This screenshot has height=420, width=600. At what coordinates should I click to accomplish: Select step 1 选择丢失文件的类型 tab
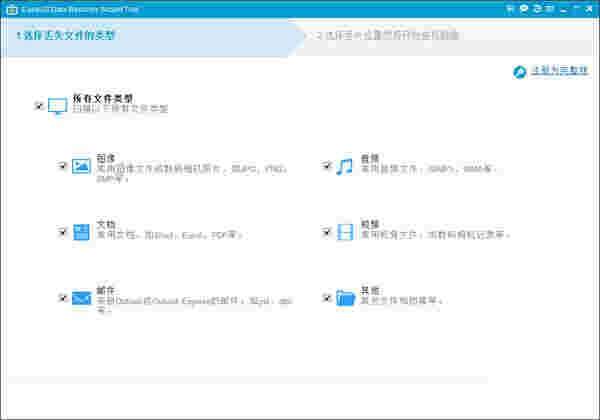point(151,37)
